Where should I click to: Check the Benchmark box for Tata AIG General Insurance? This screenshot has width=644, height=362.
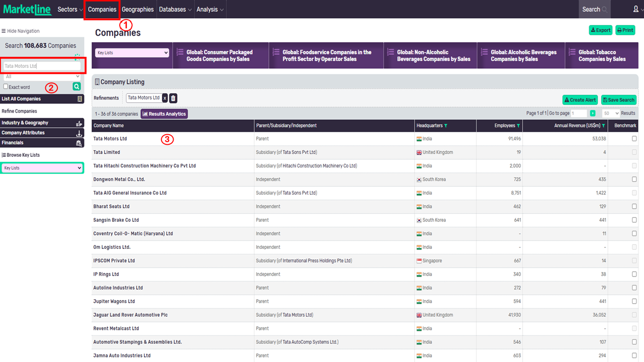tap(634, 193)
